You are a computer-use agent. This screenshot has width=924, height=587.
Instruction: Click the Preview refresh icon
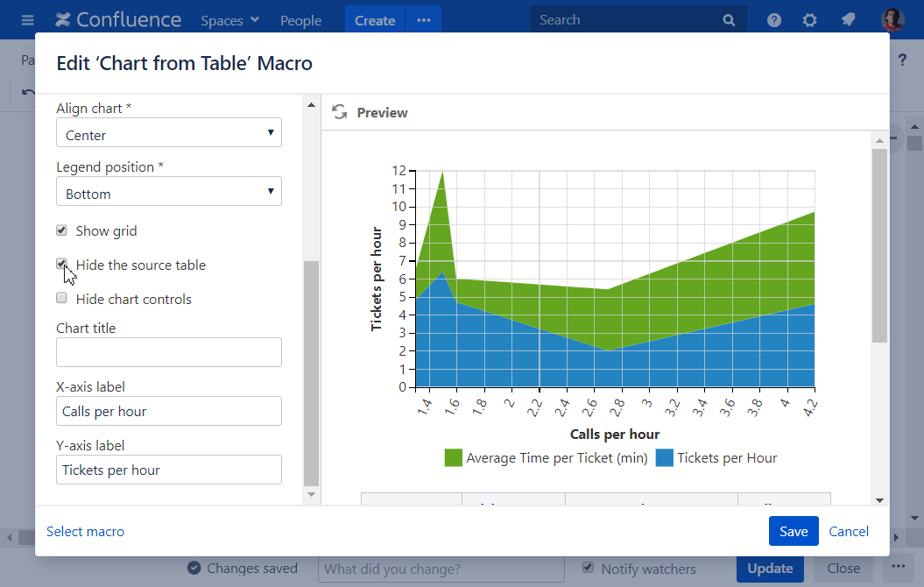339,112
